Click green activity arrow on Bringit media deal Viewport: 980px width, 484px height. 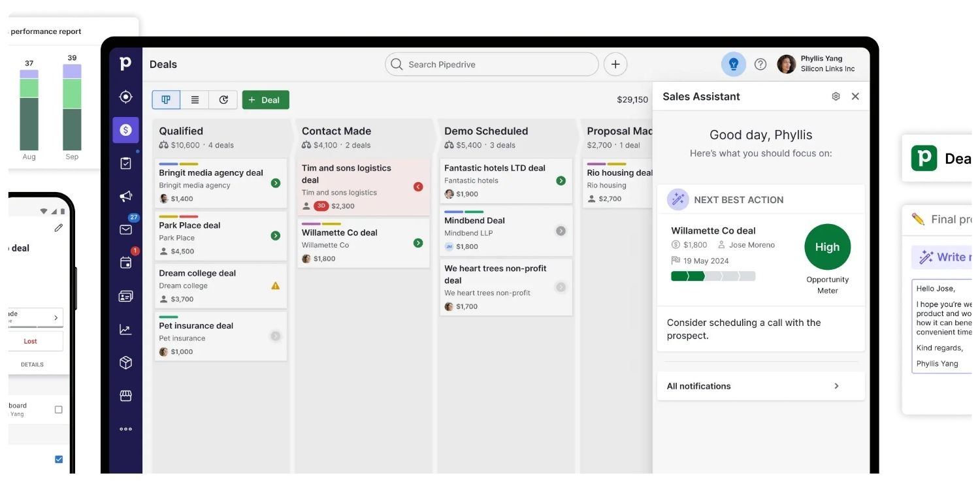coord(276,183)
